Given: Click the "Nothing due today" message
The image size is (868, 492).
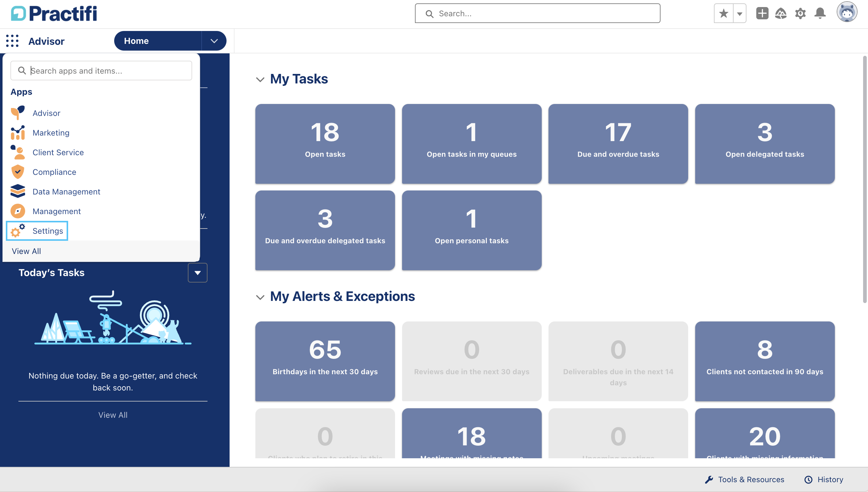Looking at the screenshot, I should tap(113, 382).
